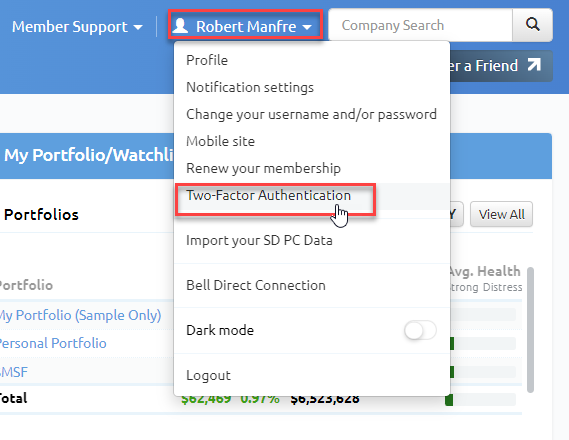
Task: Click the arrow icon on Refer a Friend
Action: point(534,65)
